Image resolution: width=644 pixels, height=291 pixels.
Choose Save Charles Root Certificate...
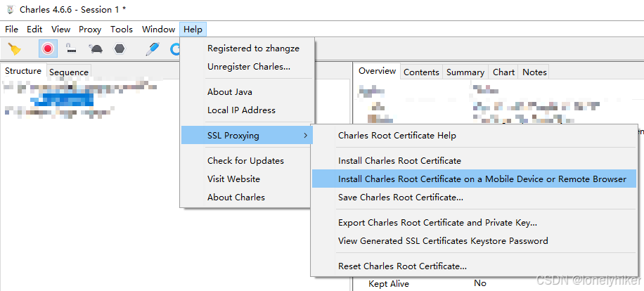(475, 197)
